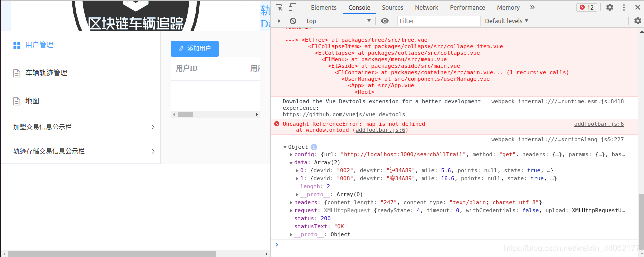
Task: Select the 'status: 200' line
Action: (312, 218)
